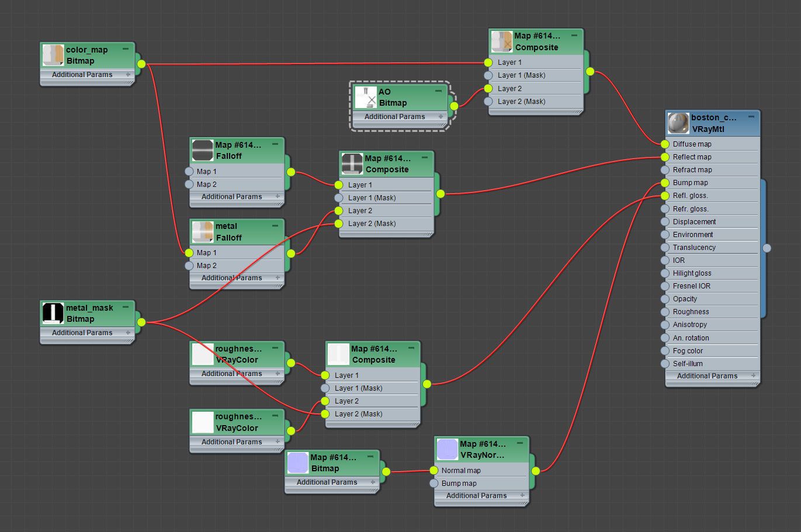The width and height of the screenshot is (801, 532).
Task: Expand Additional Params on AO Bitmap
Action: pyautogui.click(x=441, y=117)
